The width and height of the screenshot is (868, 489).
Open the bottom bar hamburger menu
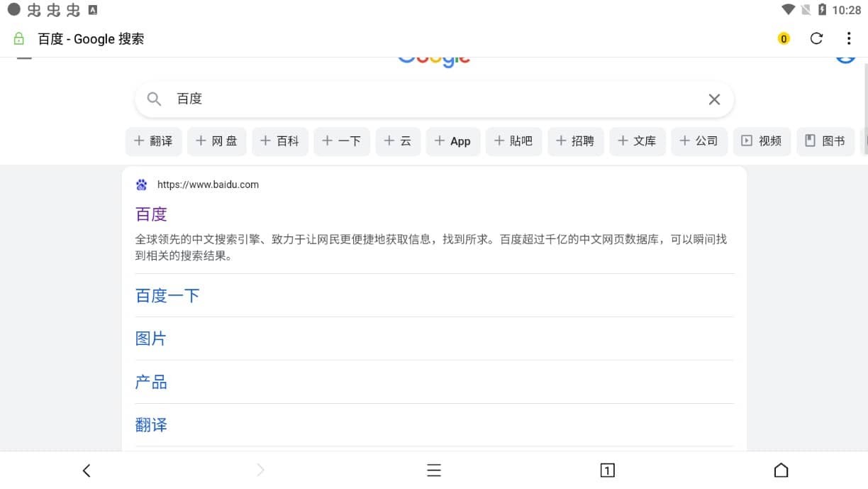(x=434, y=471)
